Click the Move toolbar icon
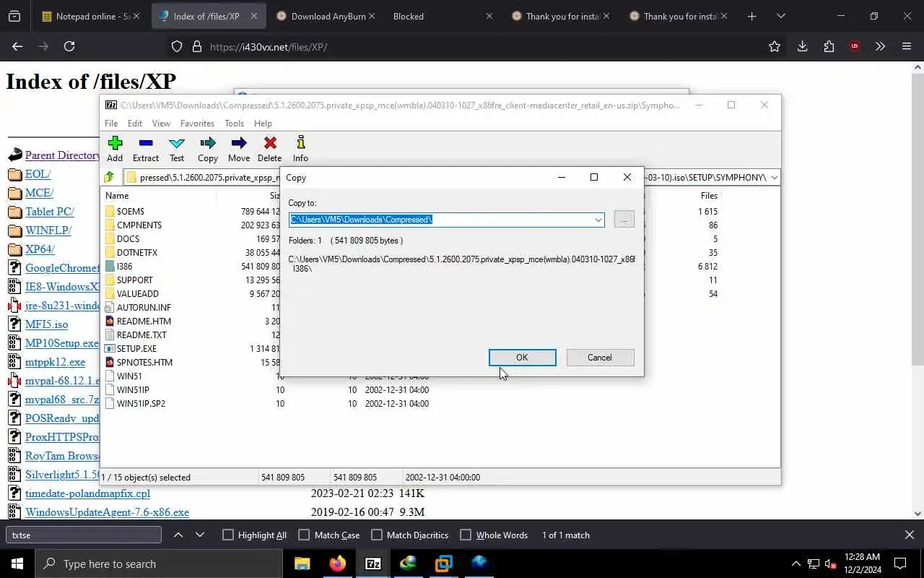This screenshot has height=578, width=924. click(x=239, y=149)
